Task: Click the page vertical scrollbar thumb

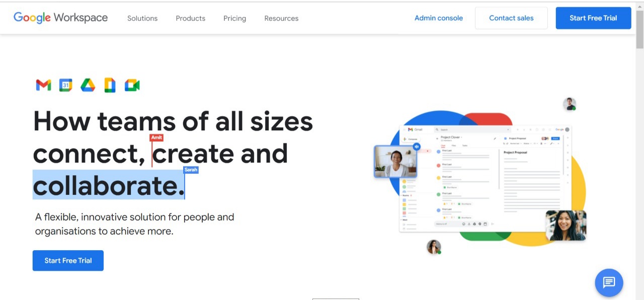Action: click(639, 29)
